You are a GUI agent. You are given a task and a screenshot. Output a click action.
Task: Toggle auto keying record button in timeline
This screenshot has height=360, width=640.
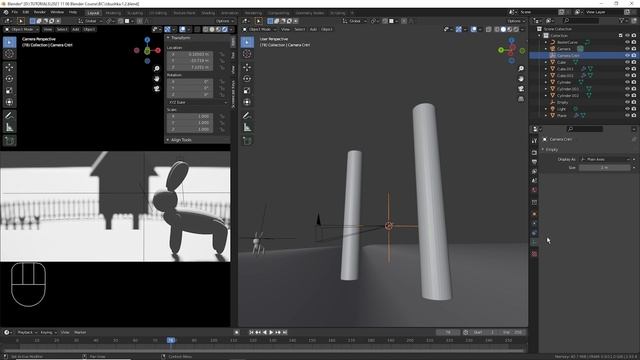pos(236,332)
